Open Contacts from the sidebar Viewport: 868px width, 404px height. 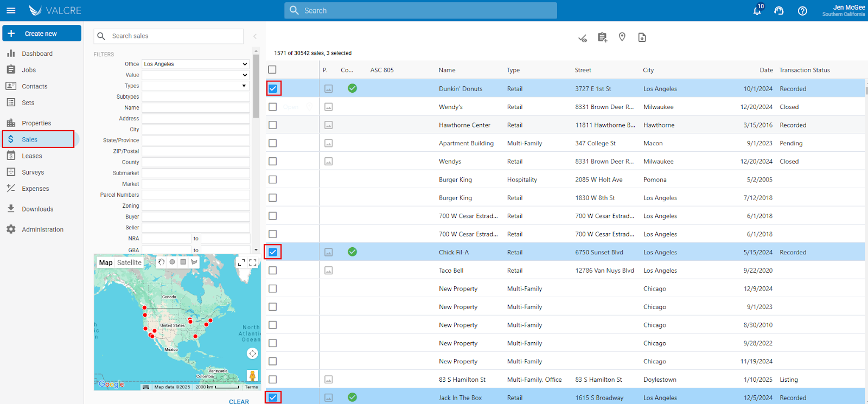(34, 86)
